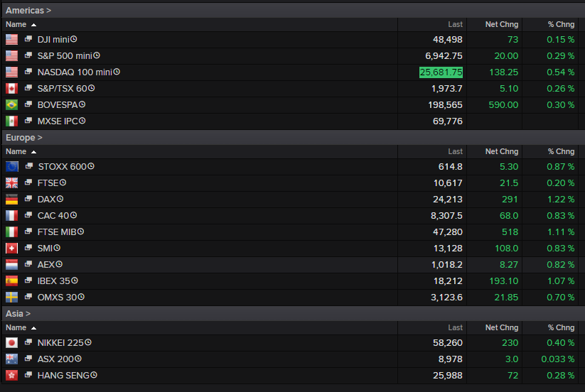Image resolution: width=585 pixels, height=392 pixels.
Task: Open the popup icon beside S&P 500 mini
Action: point(28,55)
